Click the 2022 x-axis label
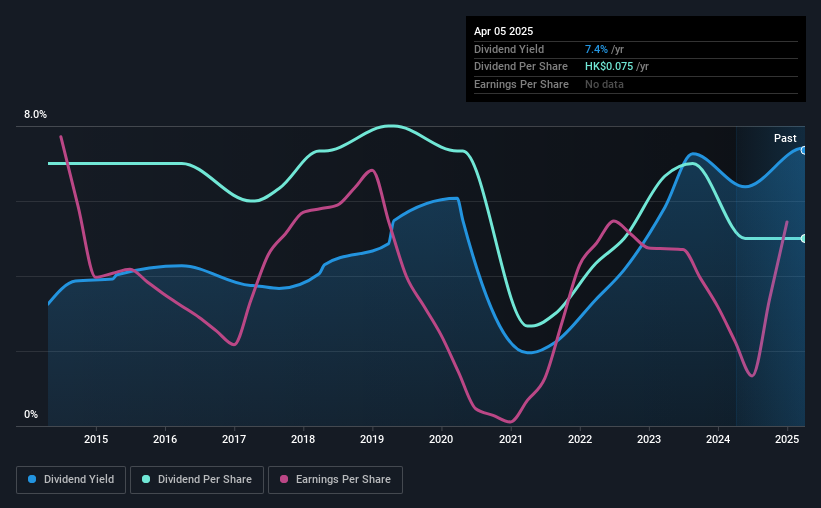Image resolution: width=821 pixels, height=508 pixels. 580,439
